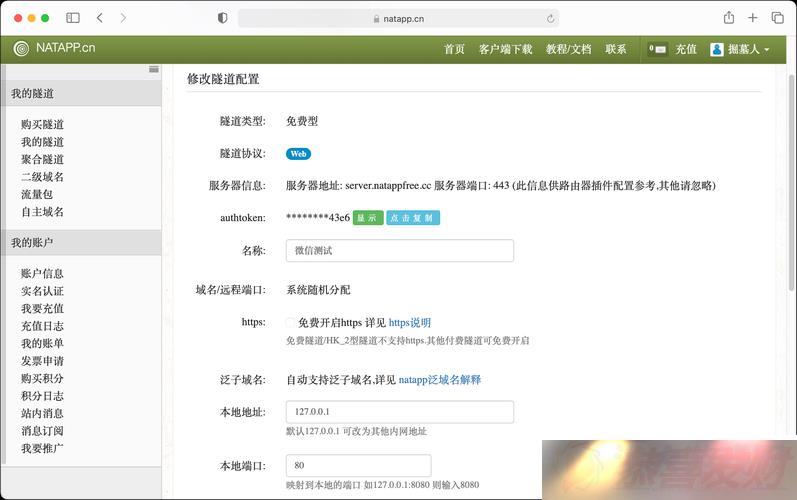The height and width of the screenshot is (500, 797).
Task: Open 账户信息 in the sidebar
Action: (x=42, y=273)
